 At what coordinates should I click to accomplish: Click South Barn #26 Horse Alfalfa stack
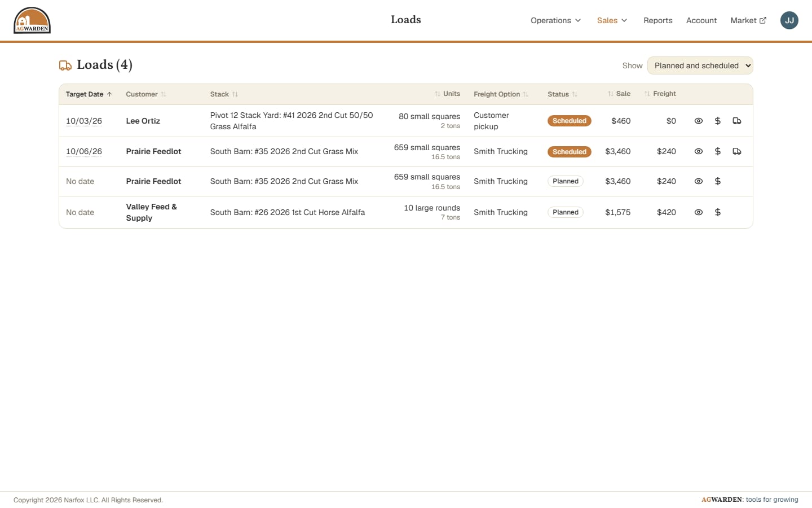[x=288, y=212]
